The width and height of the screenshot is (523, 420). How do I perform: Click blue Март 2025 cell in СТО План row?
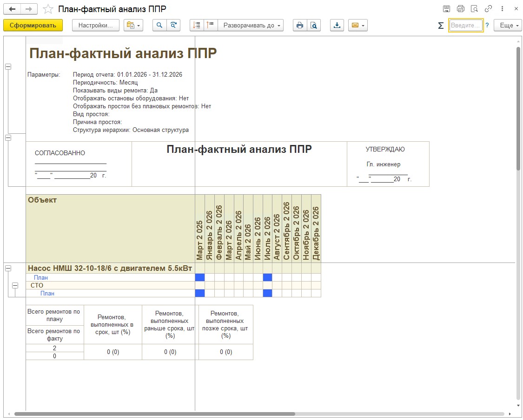click(200, 293)
